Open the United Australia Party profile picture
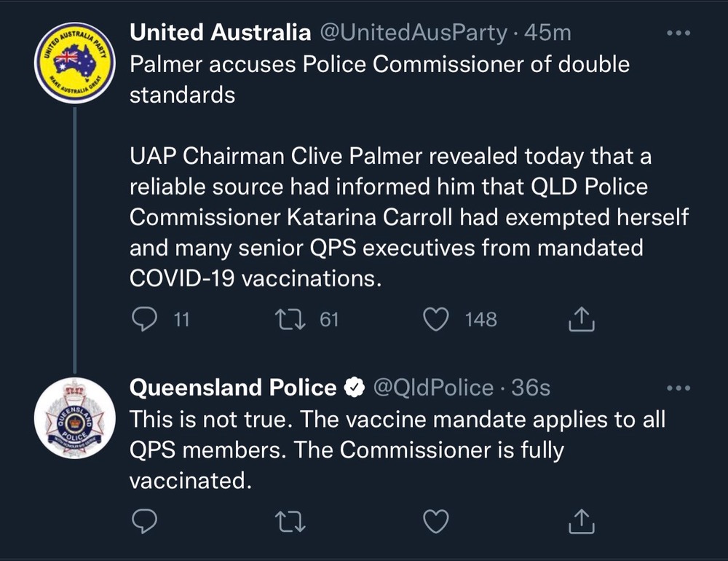728x561 pixels. (x=74, y=63)
